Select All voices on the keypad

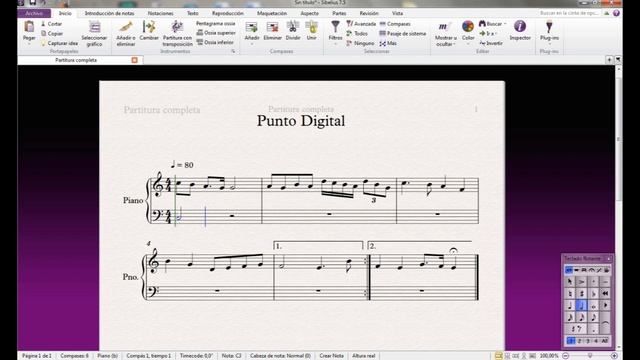(x=604, y=341)
